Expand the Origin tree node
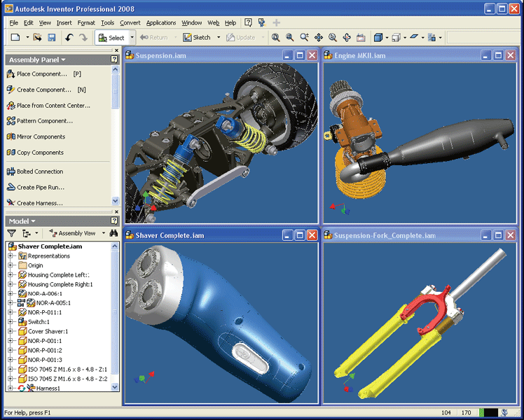Viewport: 524px width, 420px height. pos(11,265)
